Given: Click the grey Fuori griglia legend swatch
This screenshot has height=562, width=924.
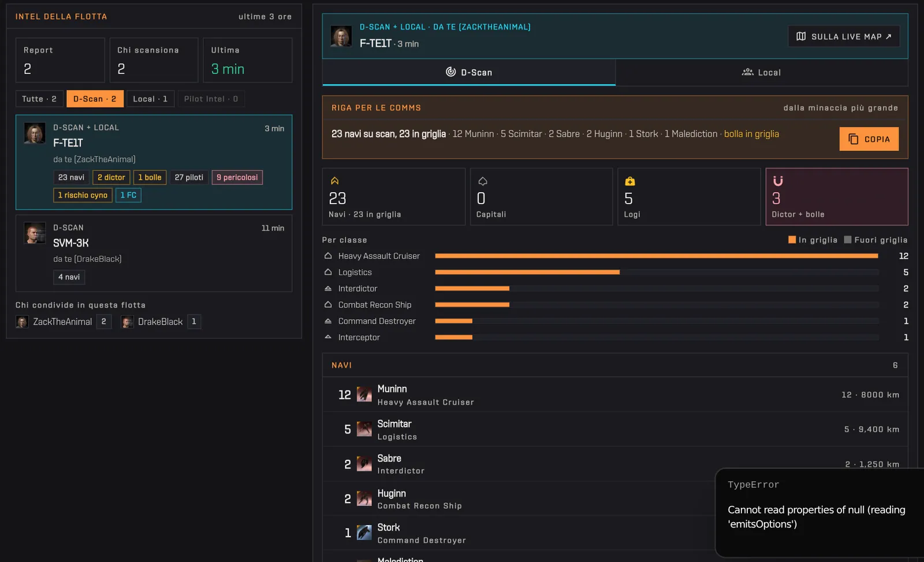Looking at the screenshot, I should (x=848, y=239).
